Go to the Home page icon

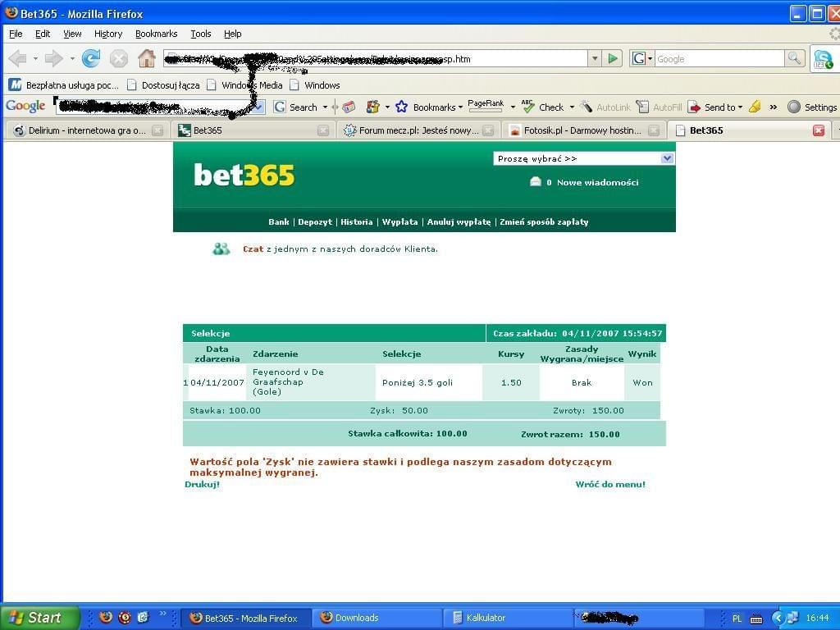pos(146,58)
